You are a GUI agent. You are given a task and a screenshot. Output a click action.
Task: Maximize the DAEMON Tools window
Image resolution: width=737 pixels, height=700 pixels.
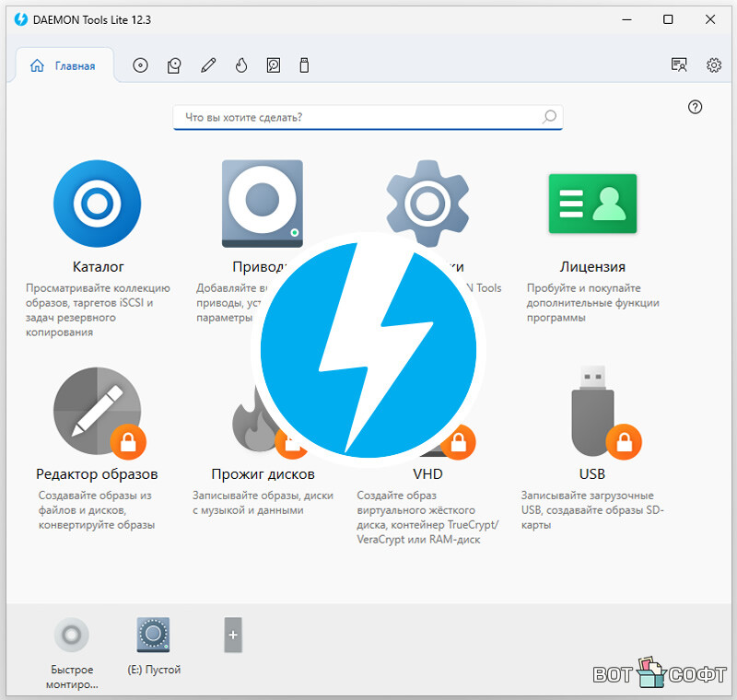coord(668,19)
